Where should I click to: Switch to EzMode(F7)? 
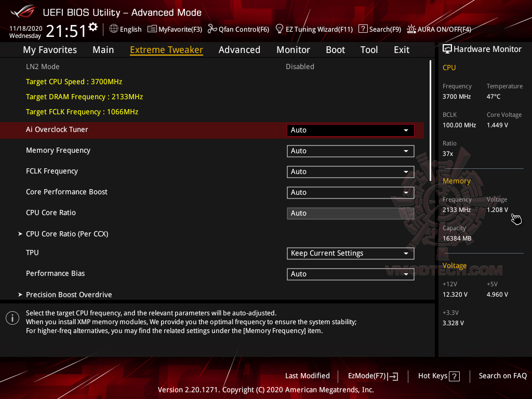coord(373,376)
